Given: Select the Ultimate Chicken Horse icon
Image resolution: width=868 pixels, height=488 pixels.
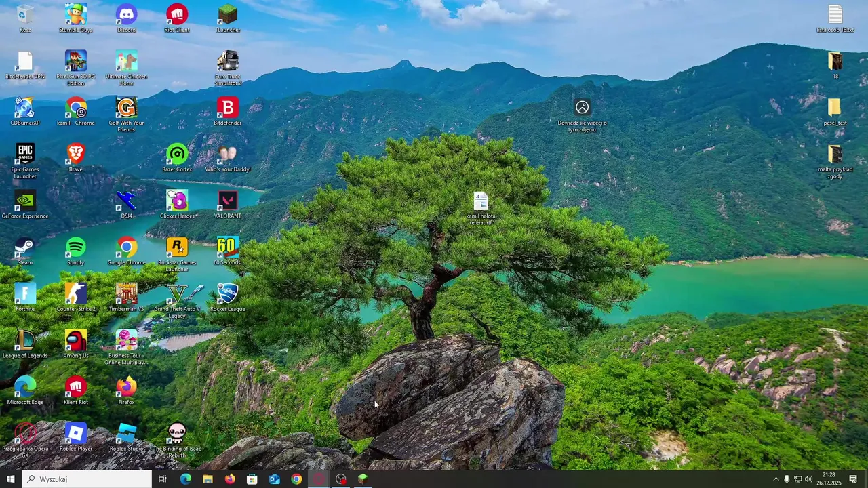Looking at the screenshot, I should pos(126,68).
